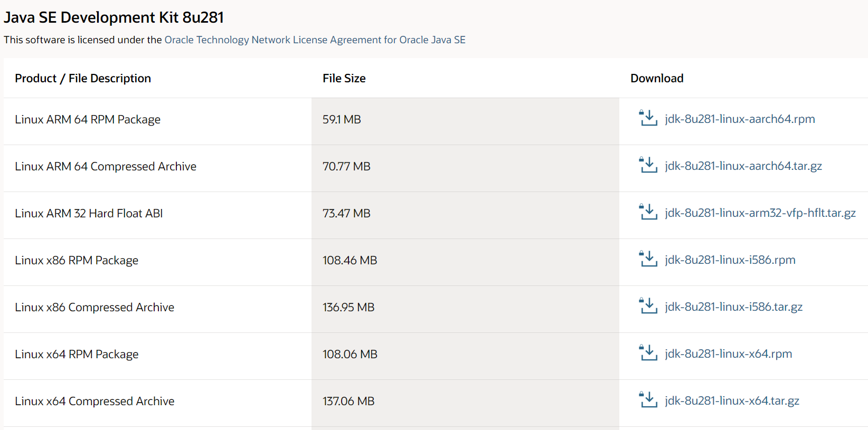Click download icon for arm32-vfp-hflt.tar.gz

(x=648, y=212)
